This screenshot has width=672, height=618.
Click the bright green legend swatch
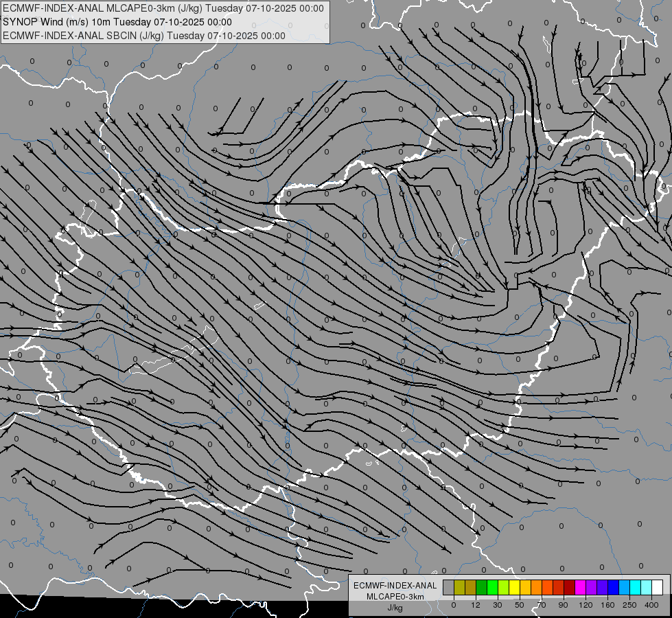[x=492, y=587]
